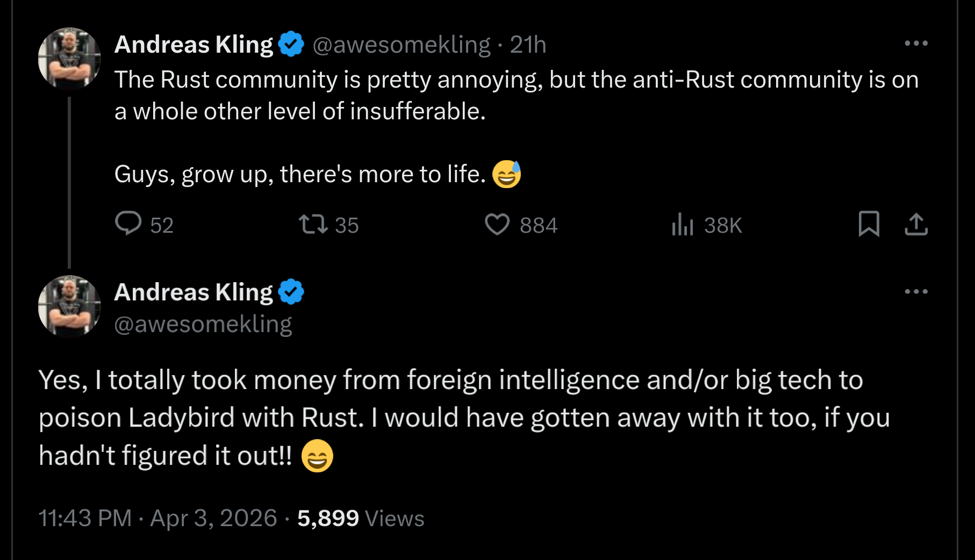Click the reply icon with 52 replies
This screenshot has height=560, width=975.
point(128,224)
